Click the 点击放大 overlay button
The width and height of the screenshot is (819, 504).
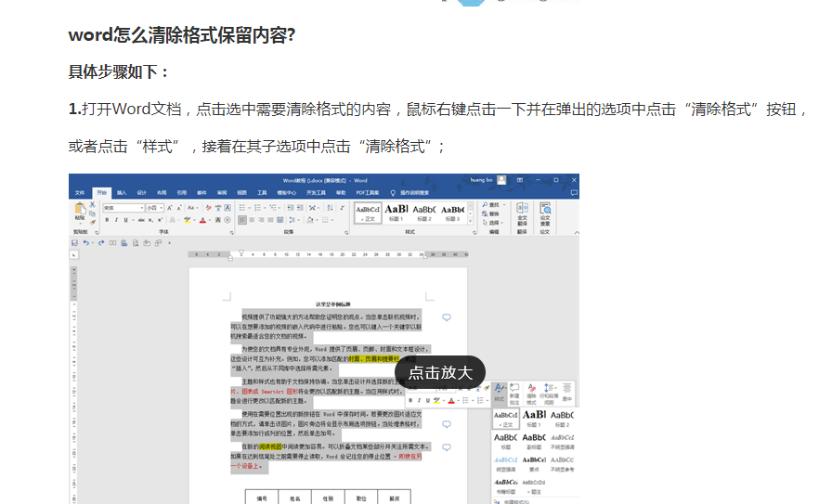[440, 372]
